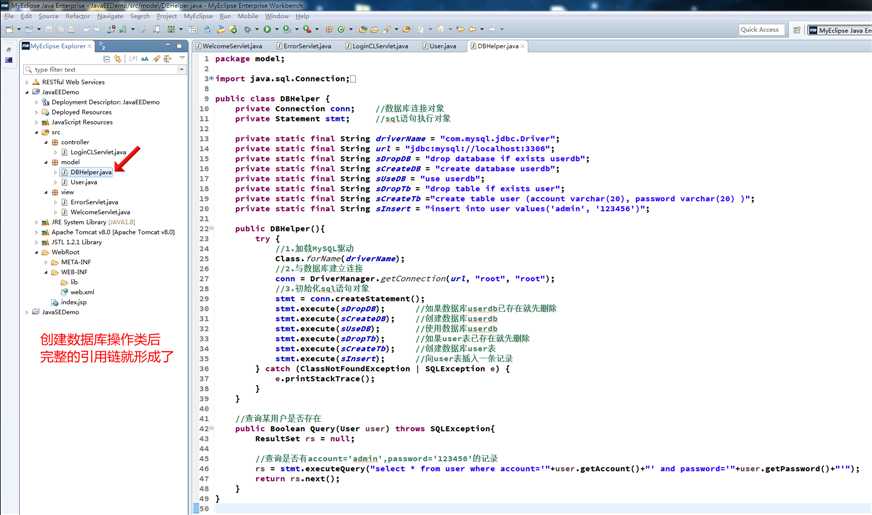Collapse the JavaEEDemo project node
The width and height of the screenshot is (872, 515).
(27, 92)
